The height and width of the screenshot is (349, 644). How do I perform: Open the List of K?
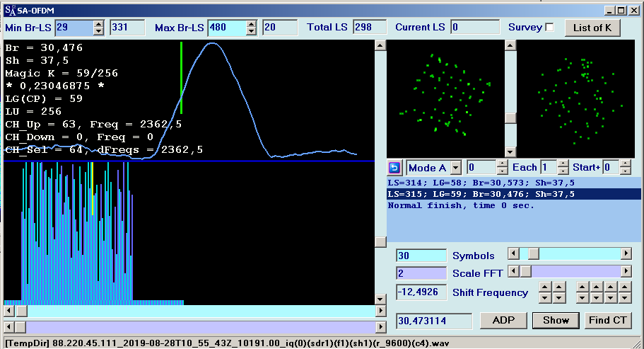pos(592,28)
